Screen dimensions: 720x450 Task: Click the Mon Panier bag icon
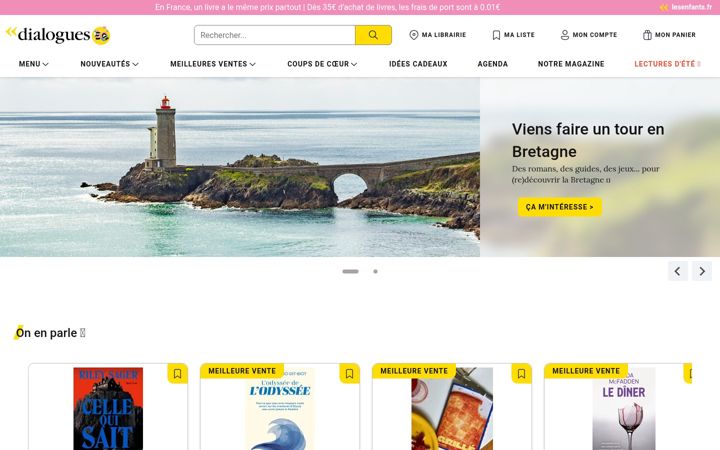[x=647, y=35]
